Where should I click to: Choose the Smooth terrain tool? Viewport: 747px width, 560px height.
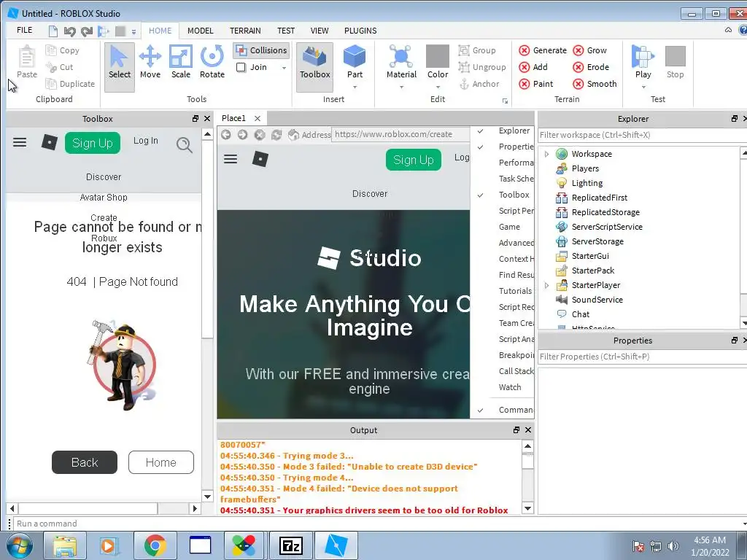click(x=595, y=84)
